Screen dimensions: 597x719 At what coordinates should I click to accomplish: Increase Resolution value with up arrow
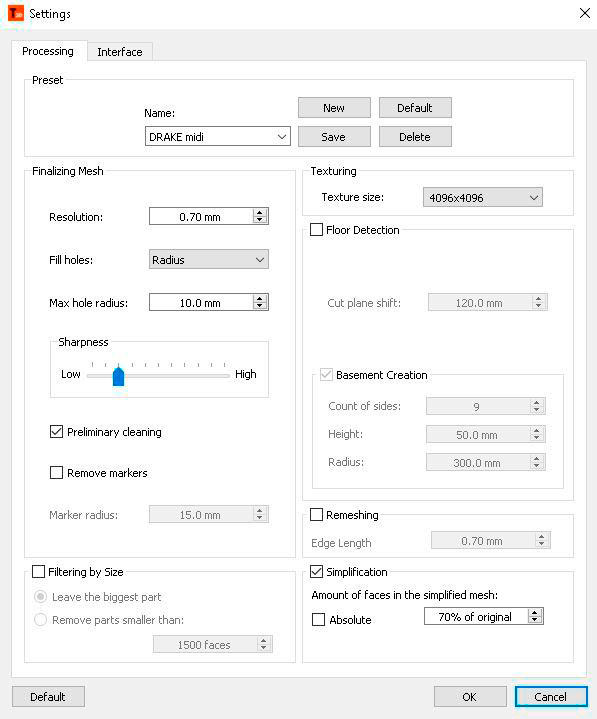(x=260, y=213)
